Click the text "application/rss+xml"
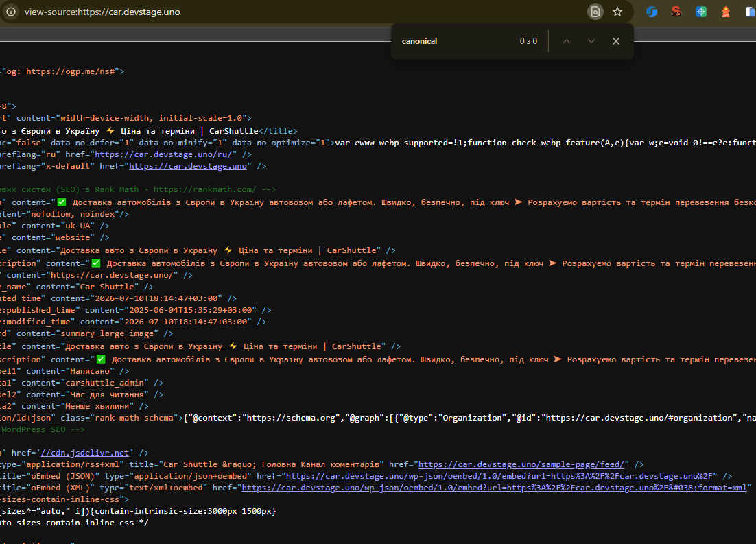Viewport: 756px width, 544px height. 72,464
